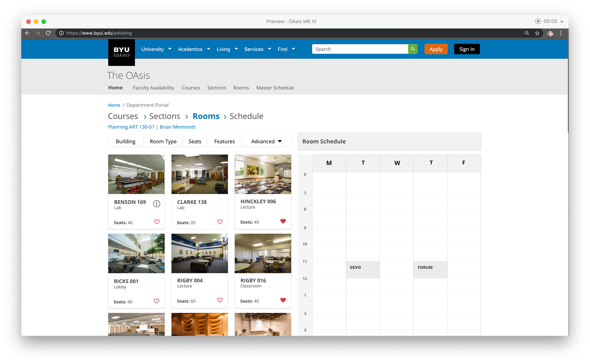
Task: Toggle favorite heart on Rigby 004
Action: [220, 300]
